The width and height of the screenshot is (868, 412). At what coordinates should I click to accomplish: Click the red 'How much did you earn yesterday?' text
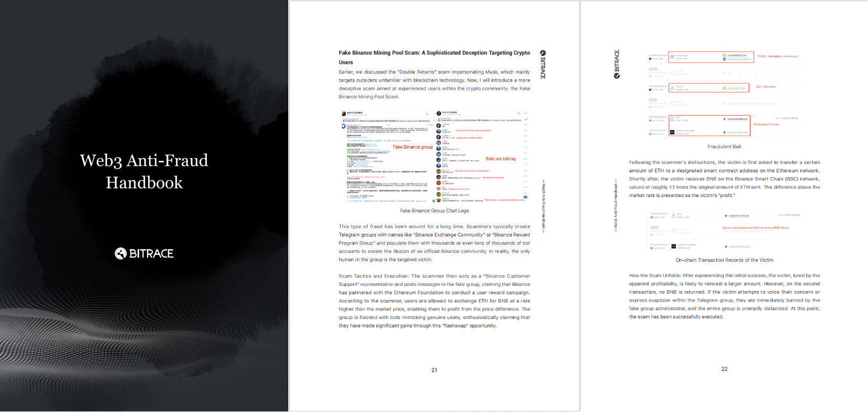pyautogui.click(x=474, y=130)
